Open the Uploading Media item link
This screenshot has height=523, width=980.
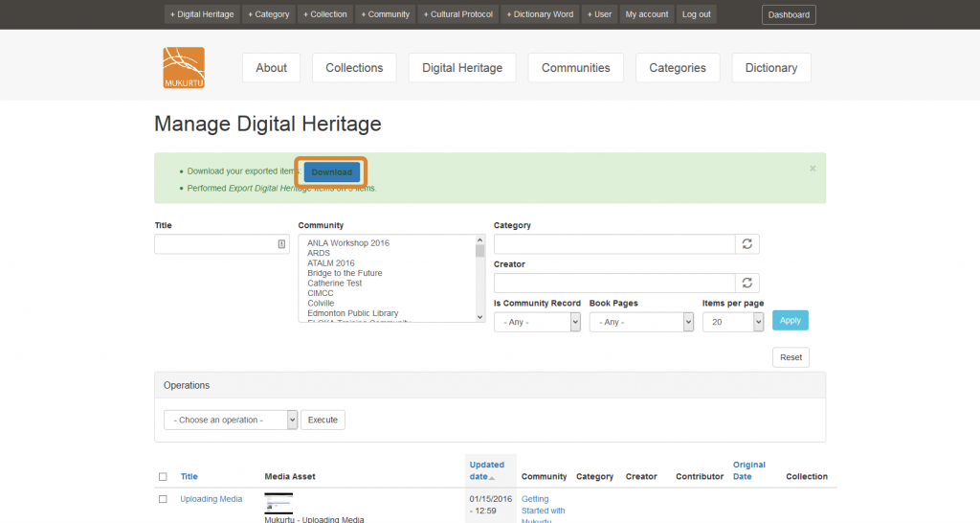point(212,499)
